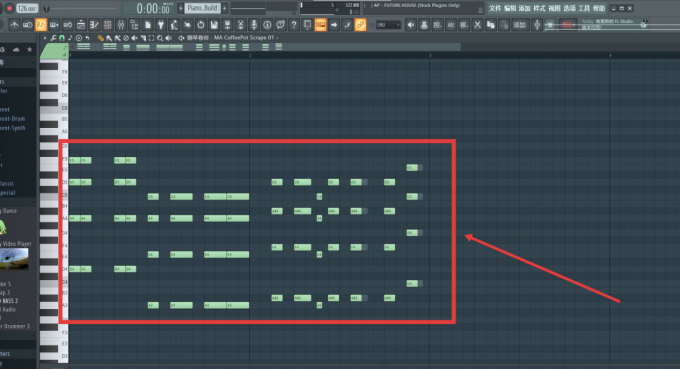Toggle the metronome icon in top toolbar
The image size is (680, 369).
14,25
